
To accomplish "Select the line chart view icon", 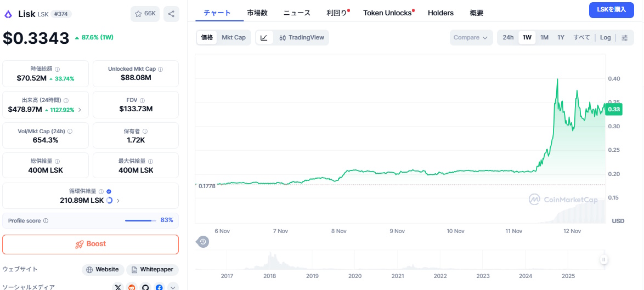I will 264,37.
